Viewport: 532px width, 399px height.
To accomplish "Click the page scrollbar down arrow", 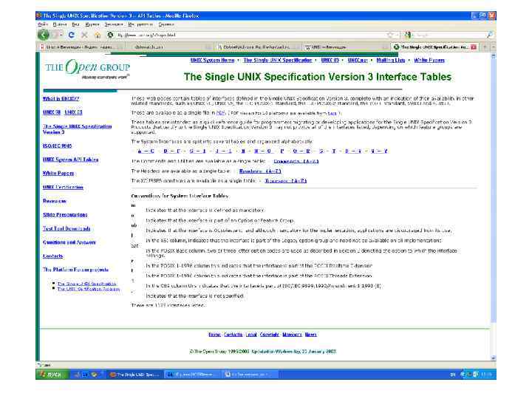I will pos(494,358).
